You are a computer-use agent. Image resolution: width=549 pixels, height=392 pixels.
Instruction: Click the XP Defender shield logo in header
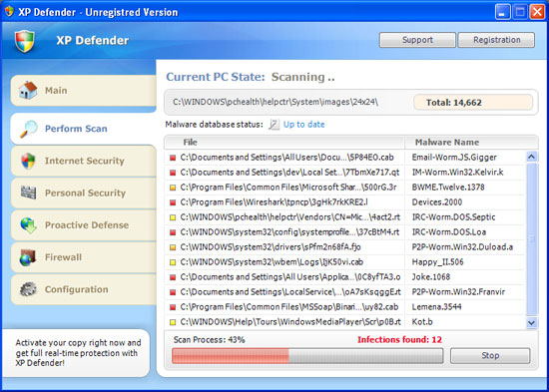(x=25, y=41)
